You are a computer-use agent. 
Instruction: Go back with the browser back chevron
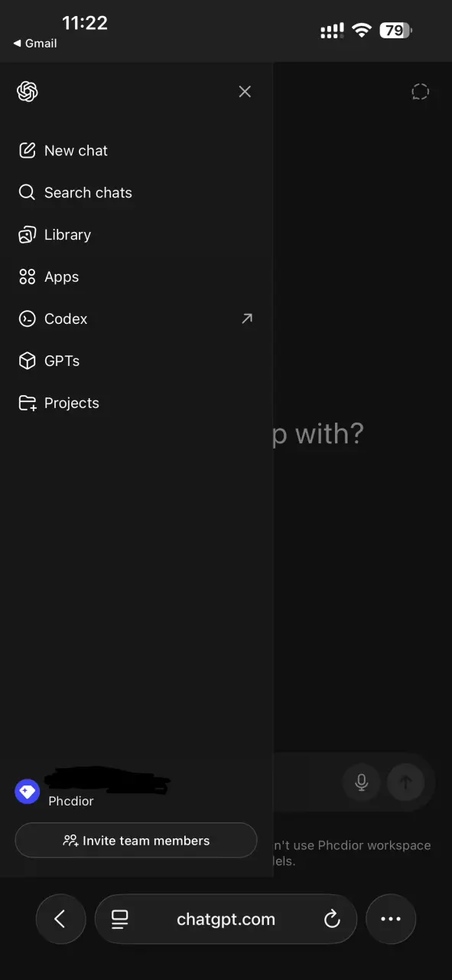point(60,920)
